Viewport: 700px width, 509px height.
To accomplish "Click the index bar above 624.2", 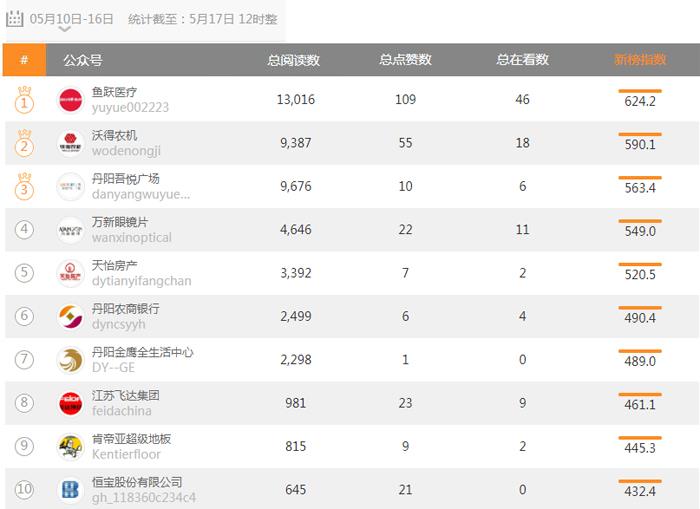I will pos(640,91).
